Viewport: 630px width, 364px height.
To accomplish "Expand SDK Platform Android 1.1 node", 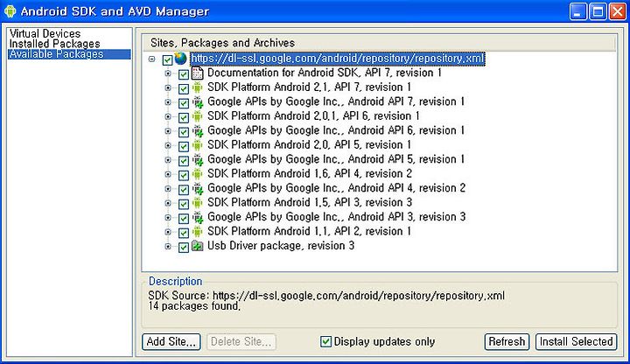I will click(x=168, y=232).
